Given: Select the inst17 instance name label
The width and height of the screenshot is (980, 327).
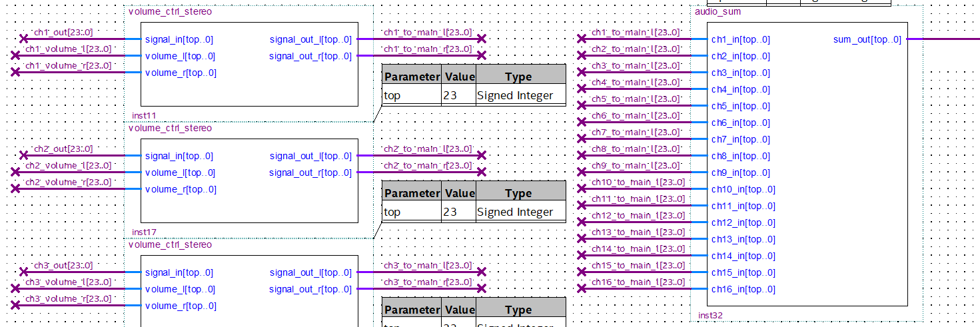Looking at the screenshot, I should tap(144, 232).
